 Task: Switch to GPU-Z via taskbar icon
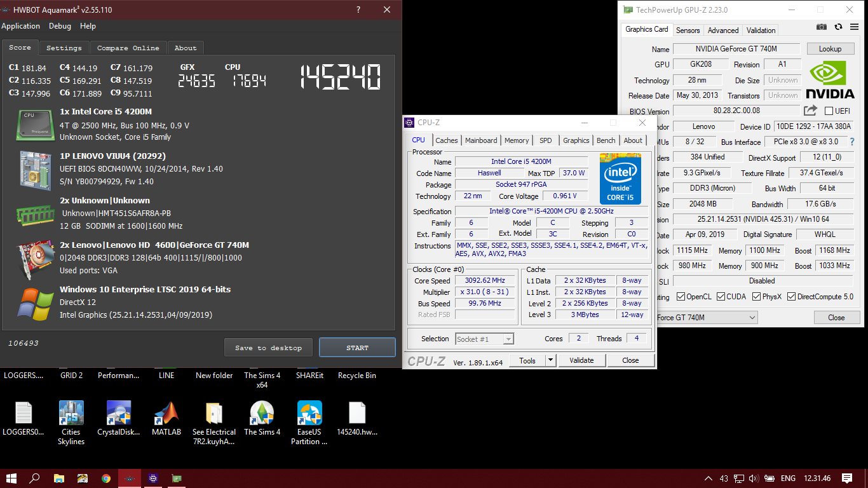click(177, 478)
